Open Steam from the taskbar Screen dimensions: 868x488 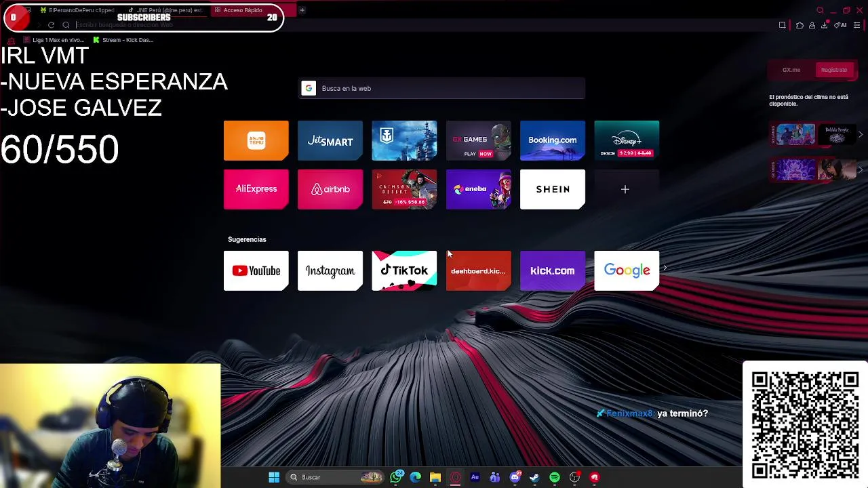[534, 477]
